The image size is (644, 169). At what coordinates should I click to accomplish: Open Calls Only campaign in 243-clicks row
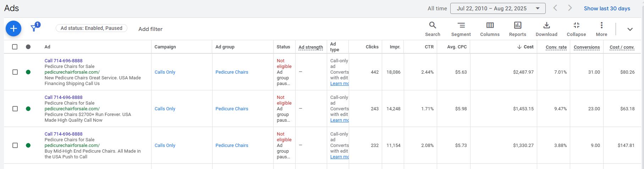[x=165, y=109]
